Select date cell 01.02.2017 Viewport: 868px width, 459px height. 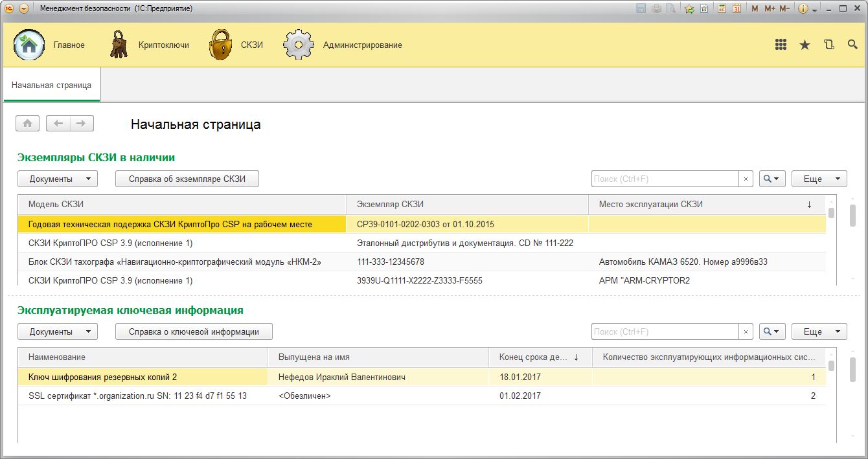tap(540, 396)
